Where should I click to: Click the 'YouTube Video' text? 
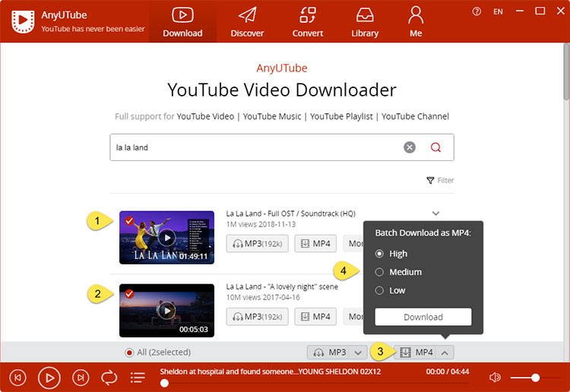pyautogui.click(x=205, y=117)
